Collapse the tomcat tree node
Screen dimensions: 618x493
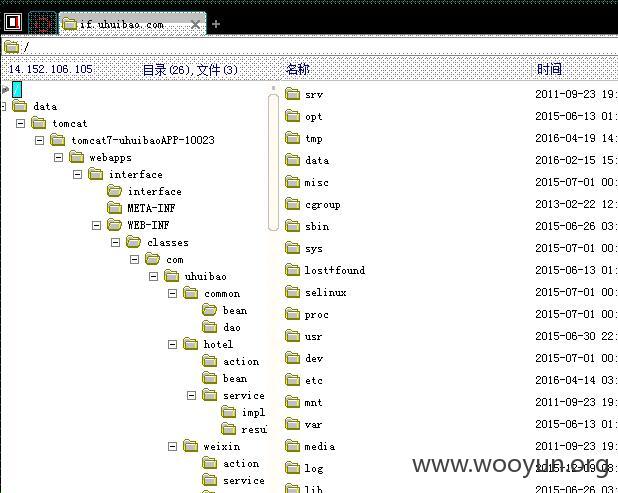[x=20, y=124]
